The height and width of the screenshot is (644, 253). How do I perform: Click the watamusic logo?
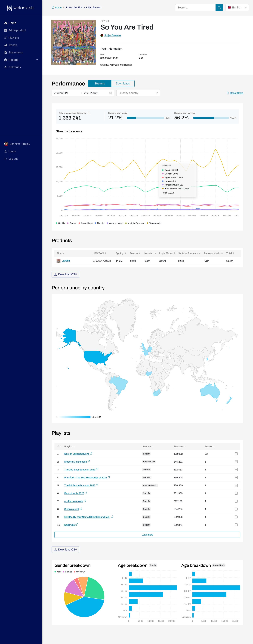(21, 8)
